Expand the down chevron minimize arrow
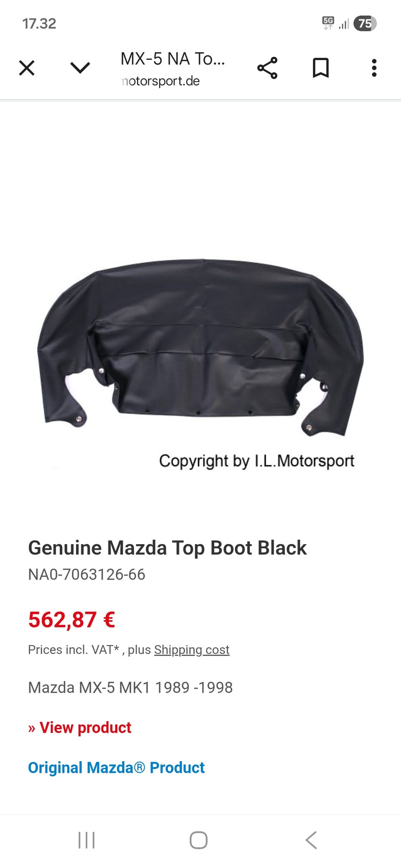The height and width of the screenshot is (868, 401). click(80, 68)
